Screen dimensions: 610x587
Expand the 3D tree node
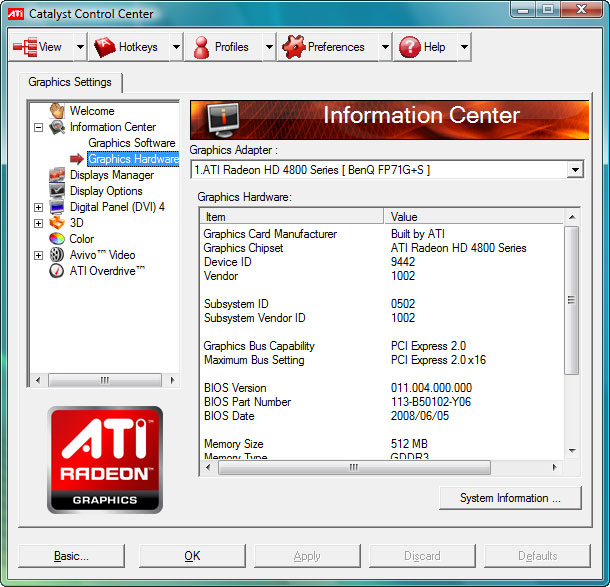(x=38, y=223)
